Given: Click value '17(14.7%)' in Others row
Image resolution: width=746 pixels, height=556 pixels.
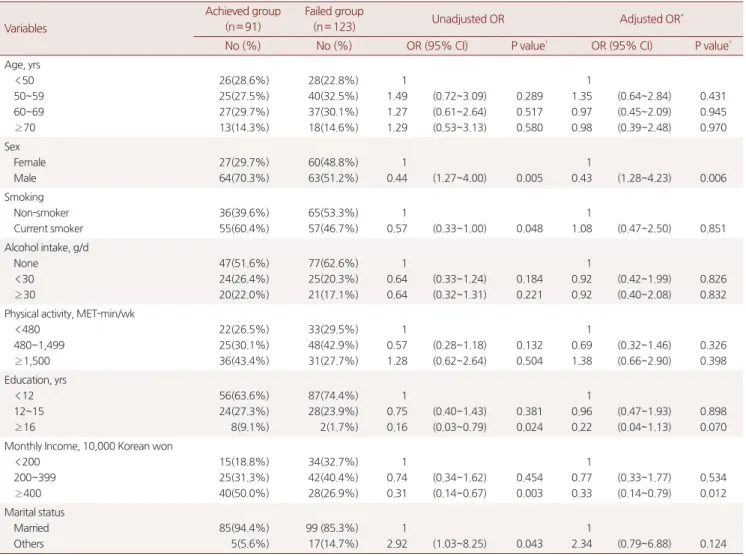Looking at the screenshot, I should (x=333, y=544).
